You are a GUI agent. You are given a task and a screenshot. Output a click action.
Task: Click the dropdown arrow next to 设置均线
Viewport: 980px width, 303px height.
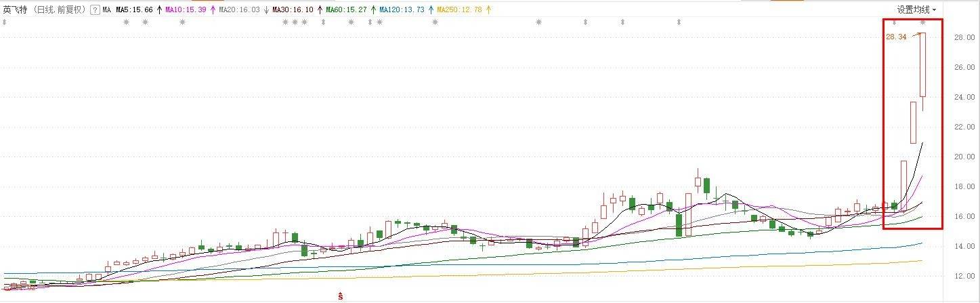[x=935, y=10]
